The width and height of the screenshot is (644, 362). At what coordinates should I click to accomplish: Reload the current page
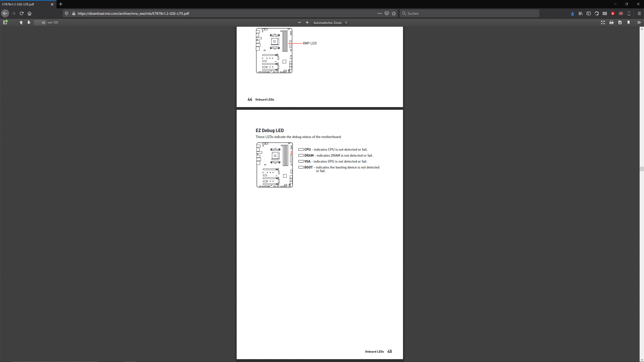point(21,13)
